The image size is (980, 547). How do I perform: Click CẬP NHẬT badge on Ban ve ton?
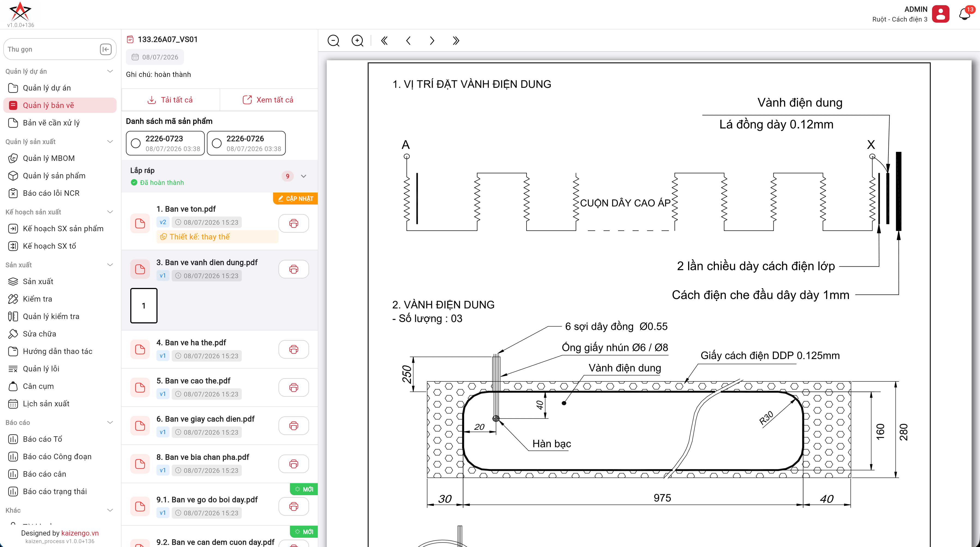click(x=295, y=199)
